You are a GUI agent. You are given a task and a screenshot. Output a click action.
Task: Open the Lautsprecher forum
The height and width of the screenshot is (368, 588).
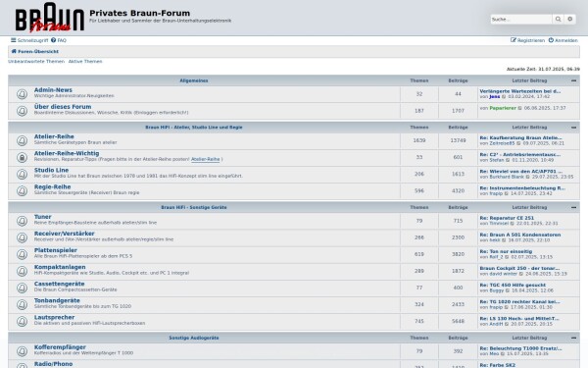(x=54, y=317)
